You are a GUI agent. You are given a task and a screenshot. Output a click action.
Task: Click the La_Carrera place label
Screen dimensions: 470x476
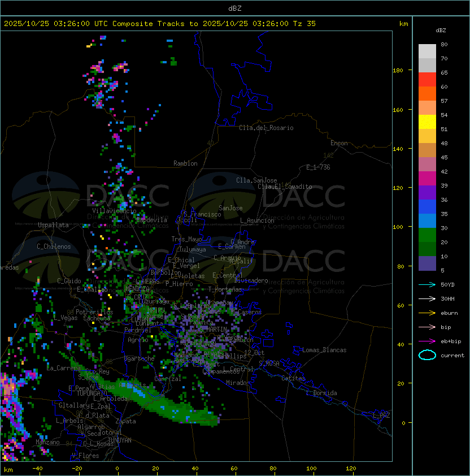(x=63, y=368)
